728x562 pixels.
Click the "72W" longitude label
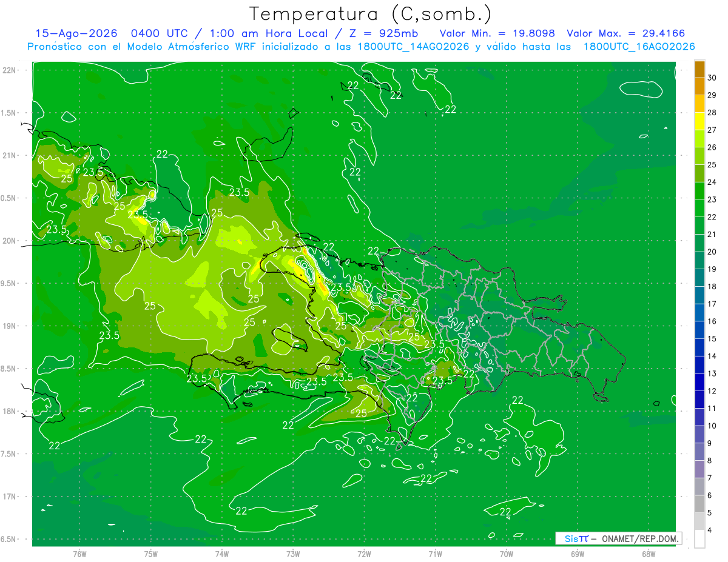(x=363, y=554)
